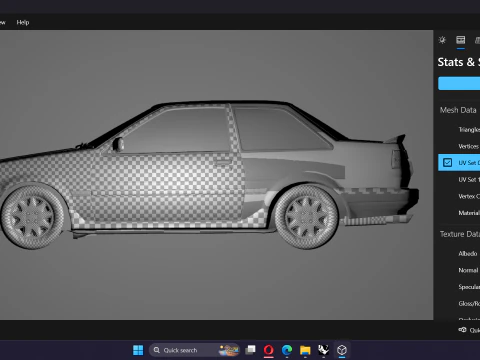480x360 pixels.
Task: Uncheck the UV Set 0 checkbox
Action: tap(447, 163)
